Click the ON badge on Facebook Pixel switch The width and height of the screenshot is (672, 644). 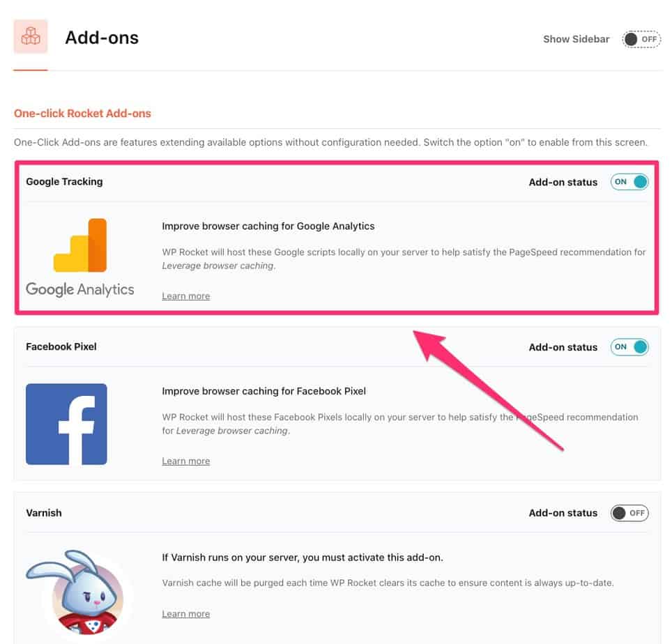click(619, 346)
